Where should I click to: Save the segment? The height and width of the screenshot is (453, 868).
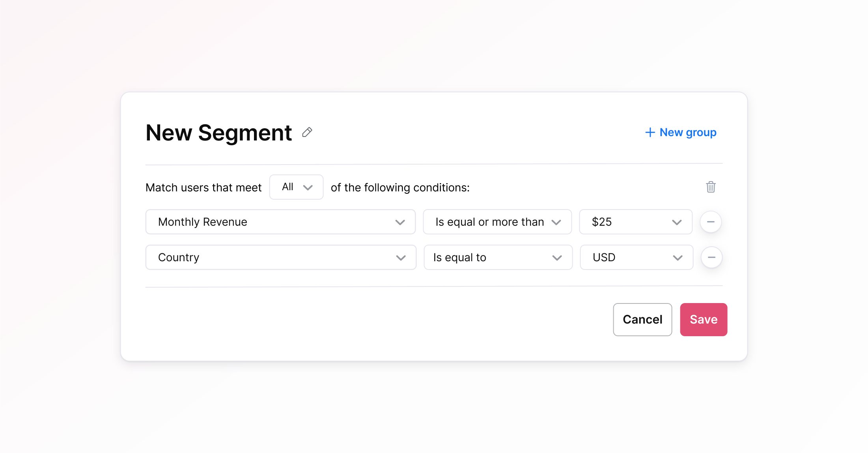(x=704, y=320)
